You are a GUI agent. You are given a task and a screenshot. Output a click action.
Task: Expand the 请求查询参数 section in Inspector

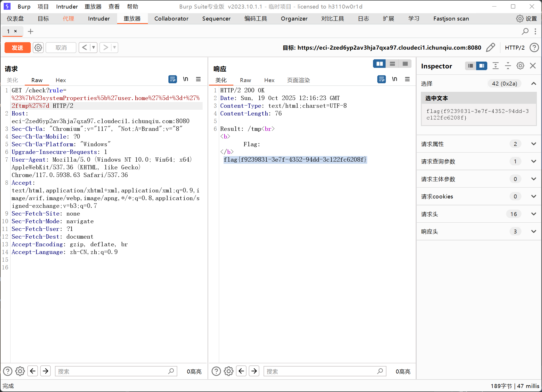(533, 161)
